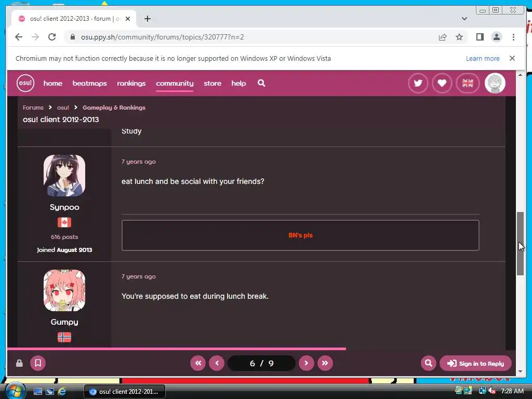Screen dimensions: 532x399
Task: View site information padlock icon
Action: pyautogui.click(x=72, y=37)
